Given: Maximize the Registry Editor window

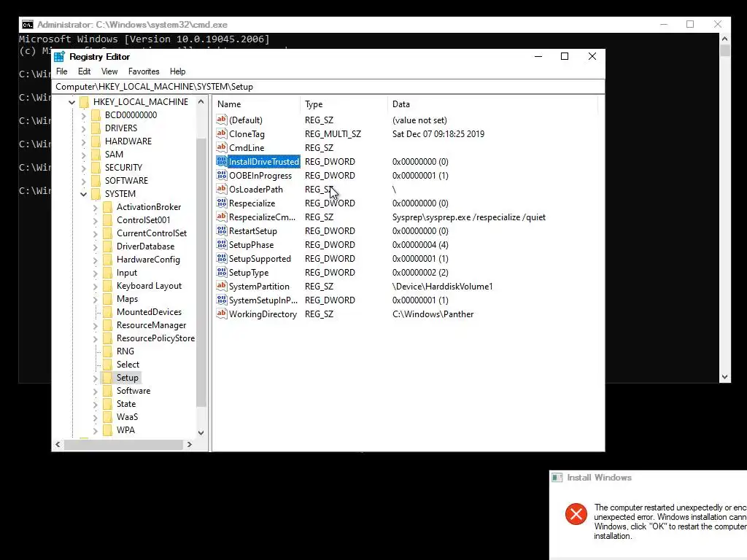Looking at the screenshot, I should (x=565, y=56).
